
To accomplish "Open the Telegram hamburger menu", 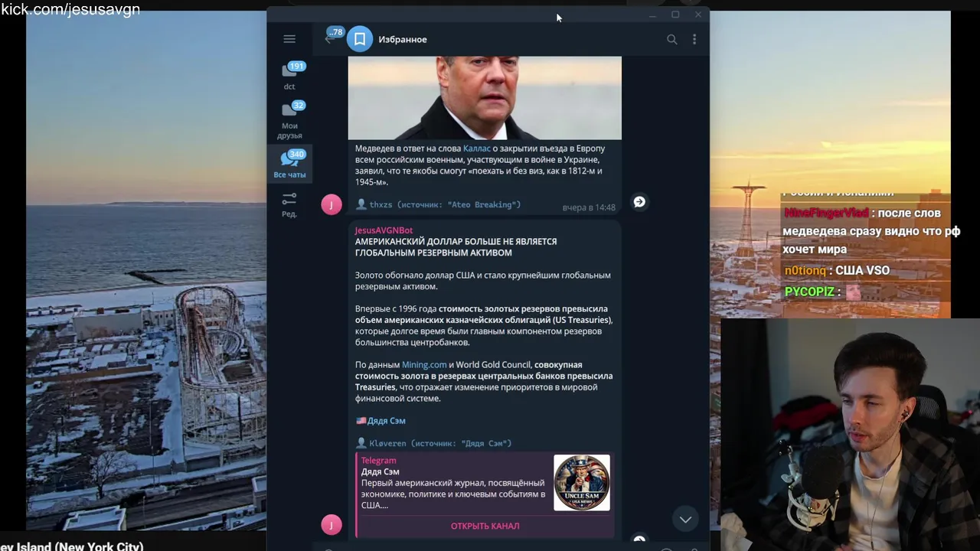I will click(x=289, y=39).
